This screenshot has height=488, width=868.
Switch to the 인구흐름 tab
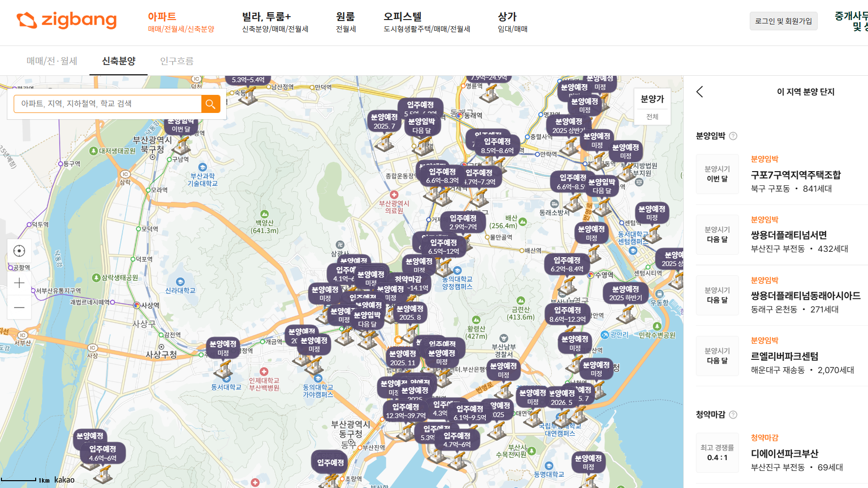[x=177, y=61]
